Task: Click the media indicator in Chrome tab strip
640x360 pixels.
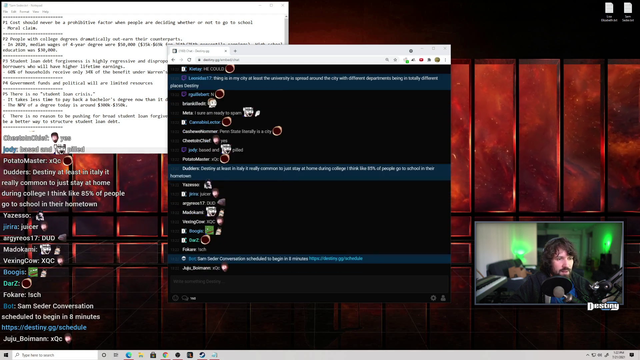Action: tap(411, 51)
